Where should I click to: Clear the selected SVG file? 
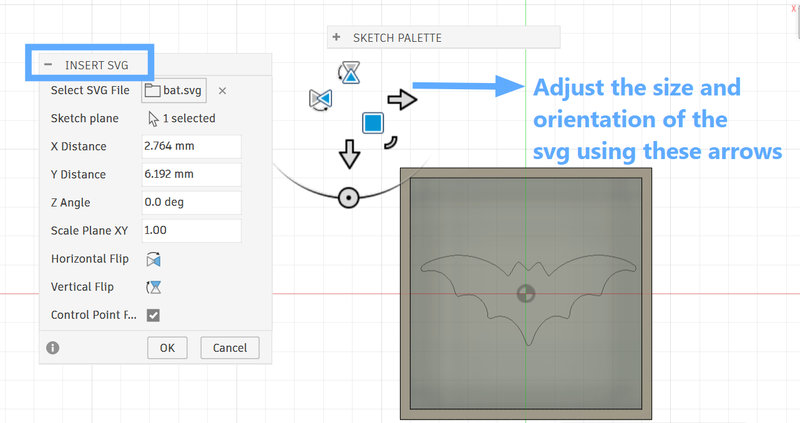(222, 91)
